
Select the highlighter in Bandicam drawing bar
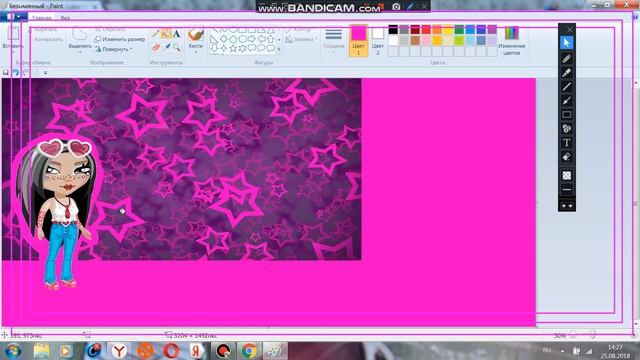click(x=567, y=73)
